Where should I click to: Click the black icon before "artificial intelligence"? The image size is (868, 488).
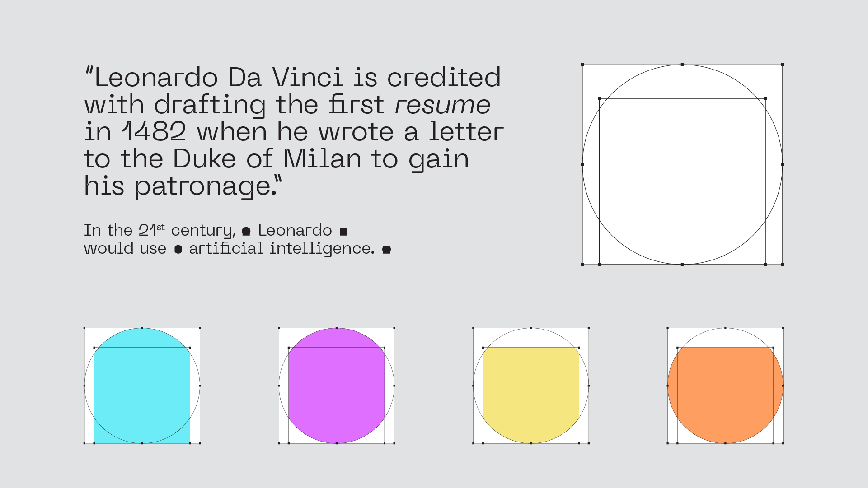178,249
